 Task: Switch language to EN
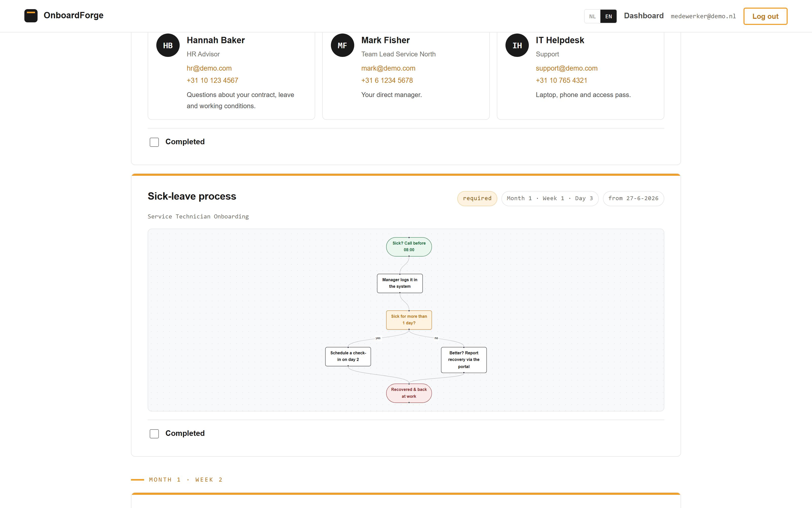(x=608, y=16)
